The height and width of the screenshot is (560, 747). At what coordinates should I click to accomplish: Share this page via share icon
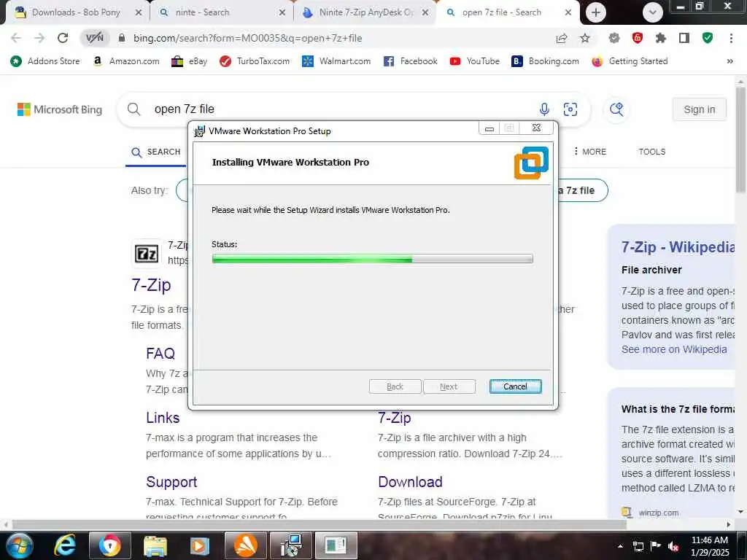click(x=562, y=38)
